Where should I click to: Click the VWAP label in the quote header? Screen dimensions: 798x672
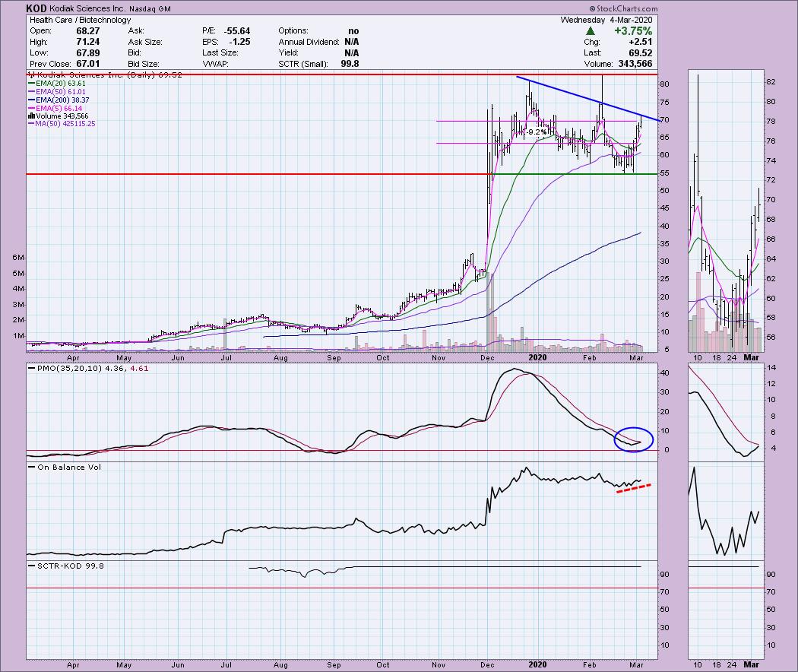coord(217,64)
